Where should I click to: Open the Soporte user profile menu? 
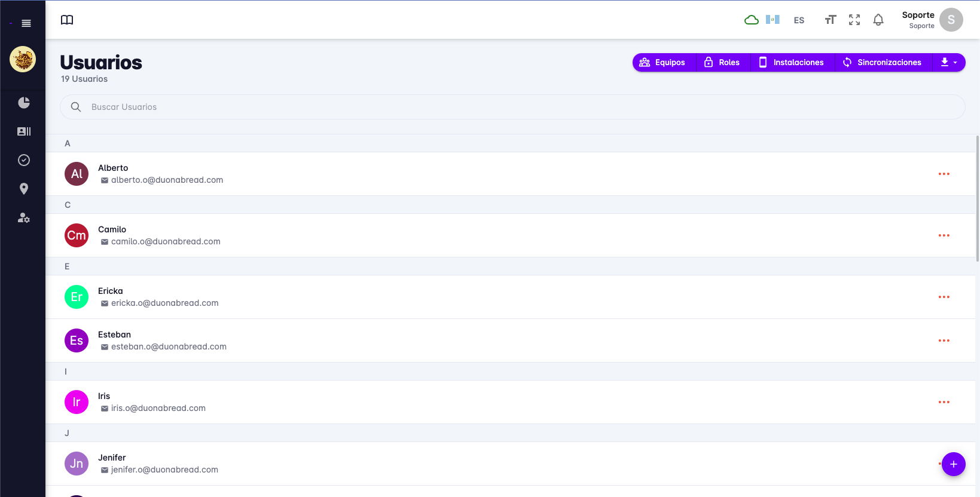click(x=932, y=20)
